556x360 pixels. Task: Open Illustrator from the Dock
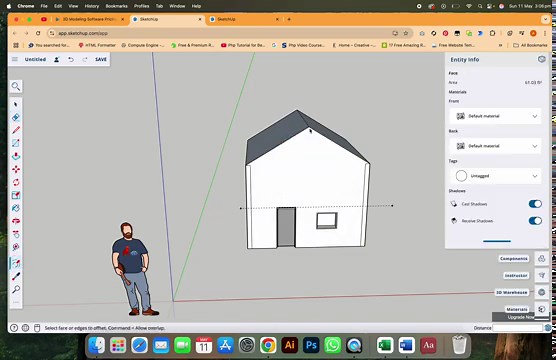pos(289,345)
